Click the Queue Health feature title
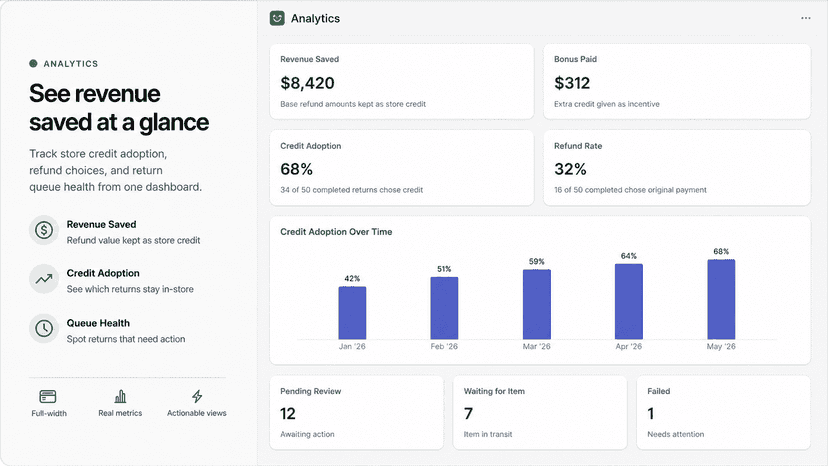The image size is (828, 466). pos(98,323)
